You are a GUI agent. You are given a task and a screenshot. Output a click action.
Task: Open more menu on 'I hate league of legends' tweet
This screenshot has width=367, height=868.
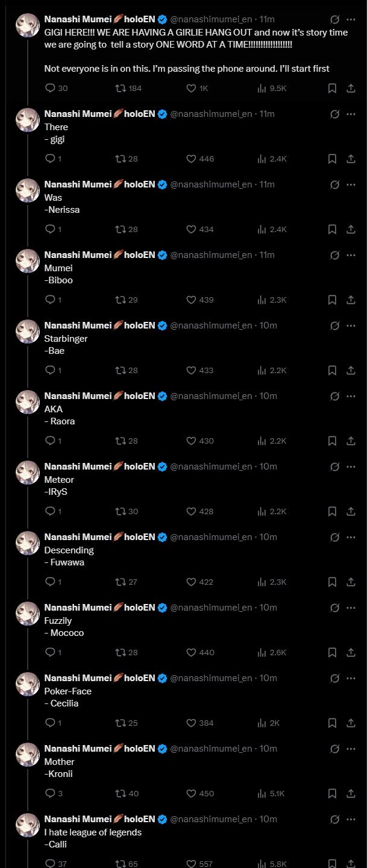(x=351, y=819)
